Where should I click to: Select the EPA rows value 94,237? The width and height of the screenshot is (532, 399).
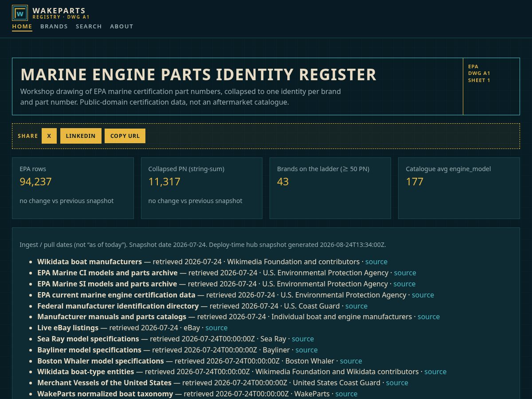point(35,181)
